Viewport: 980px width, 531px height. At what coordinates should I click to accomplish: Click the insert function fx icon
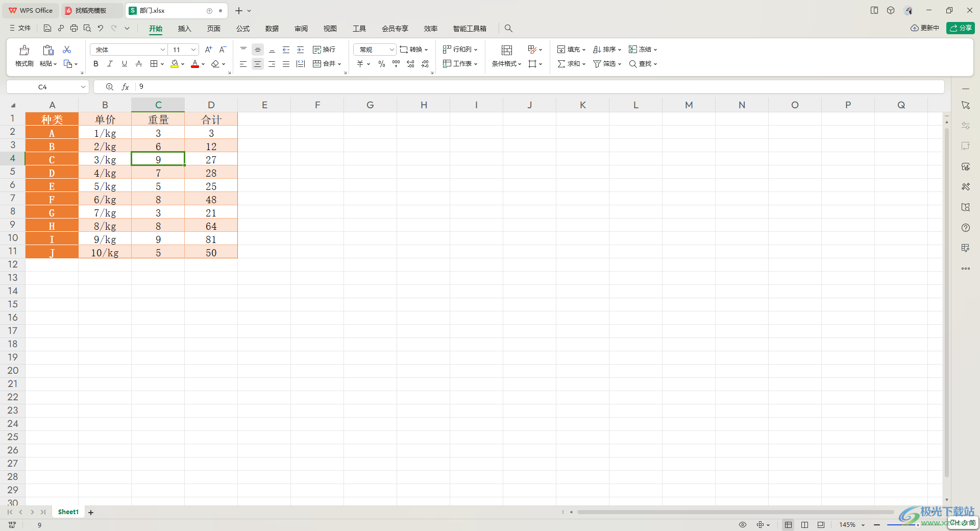(125, 87)
